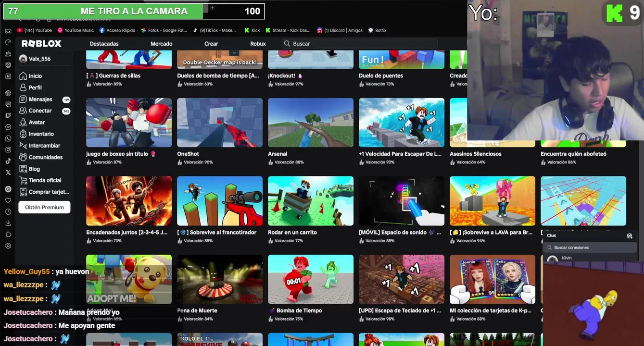
Task: Click the Roblox logo
Action: coord(41,44)
